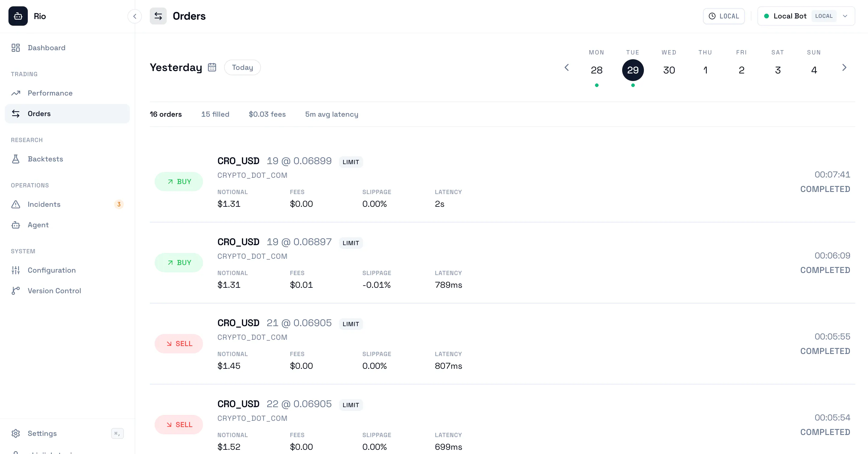868x454 pixels.
Task: Go to the next week arrow
Action: coord(844,67)
